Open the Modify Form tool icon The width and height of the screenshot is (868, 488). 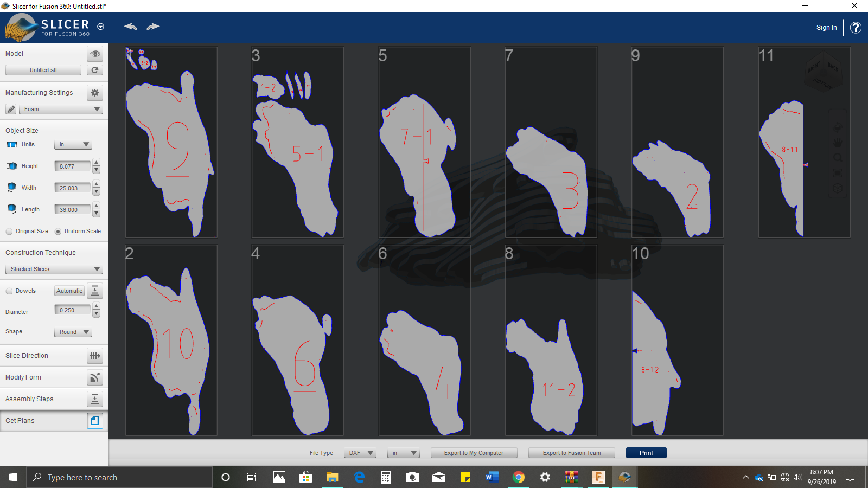tap(95, 377)
